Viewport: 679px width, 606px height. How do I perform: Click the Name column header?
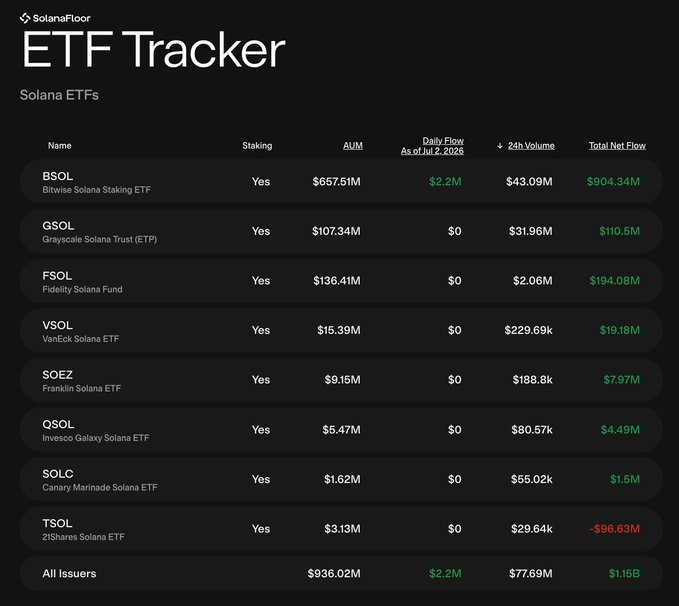60,146
